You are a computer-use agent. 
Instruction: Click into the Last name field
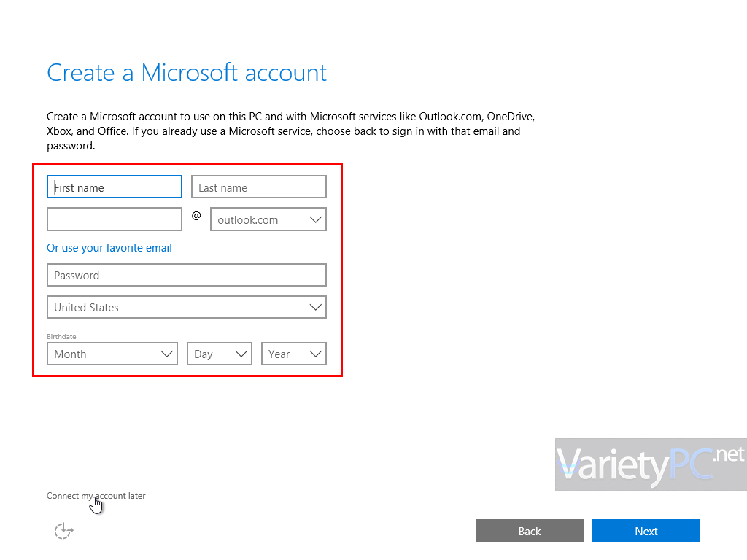click(259, 187)
